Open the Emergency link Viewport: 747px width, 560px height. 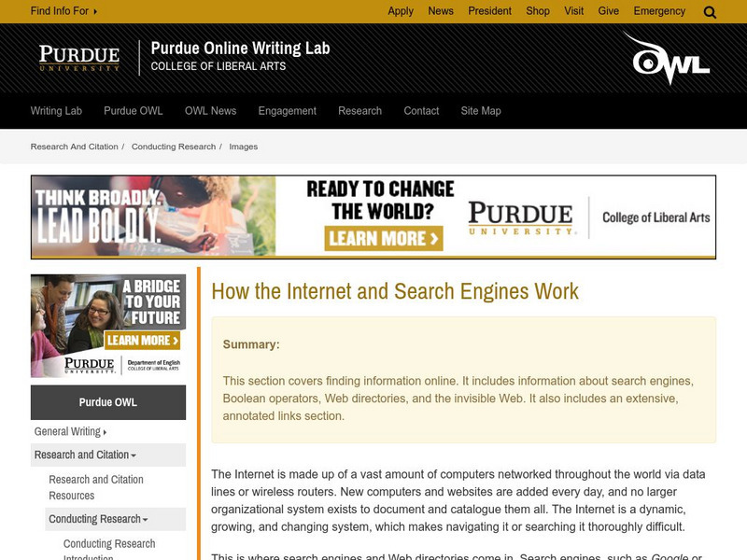pos(659,11)
